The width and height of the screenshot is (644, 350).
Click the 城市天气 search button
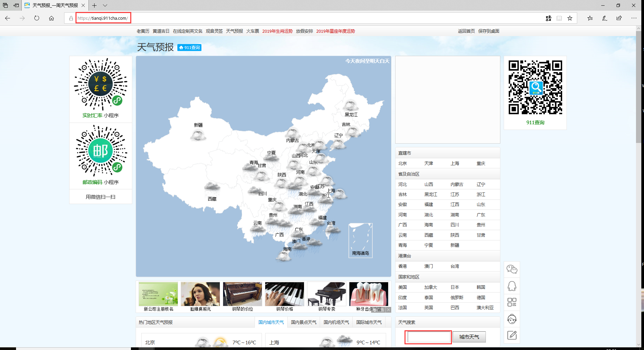(x=469, y=337)
